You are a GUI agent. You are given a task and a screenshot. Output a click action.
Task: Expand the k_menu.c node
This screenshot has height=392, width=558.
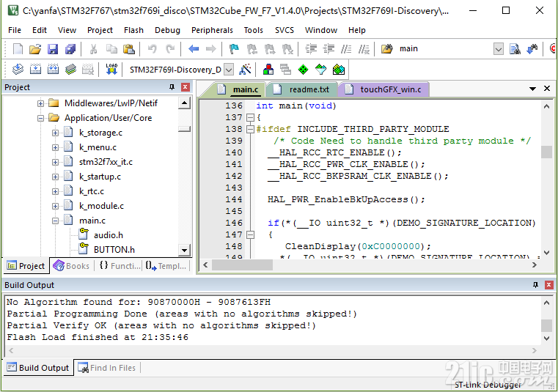55,147
